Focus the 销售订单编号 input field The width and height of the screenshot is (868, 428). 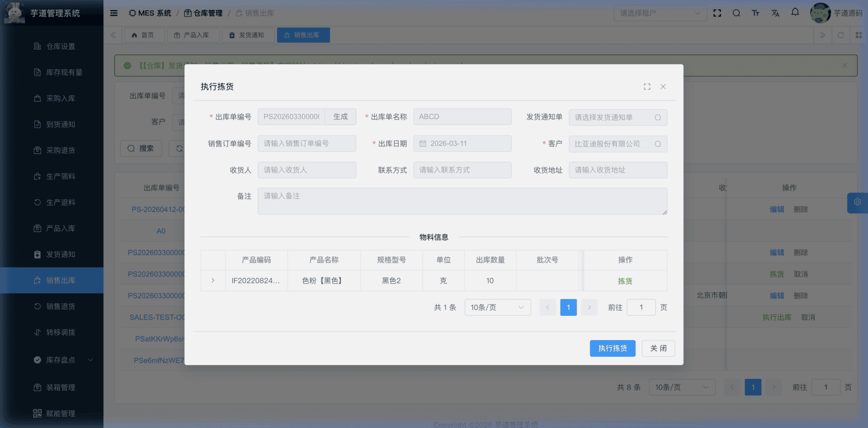pos(307,144)
